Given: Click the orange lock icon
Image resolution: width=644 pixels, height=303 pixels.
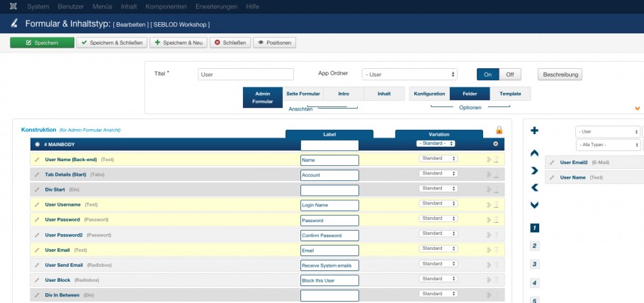Looking at the screenshot, I should point(499,131).
